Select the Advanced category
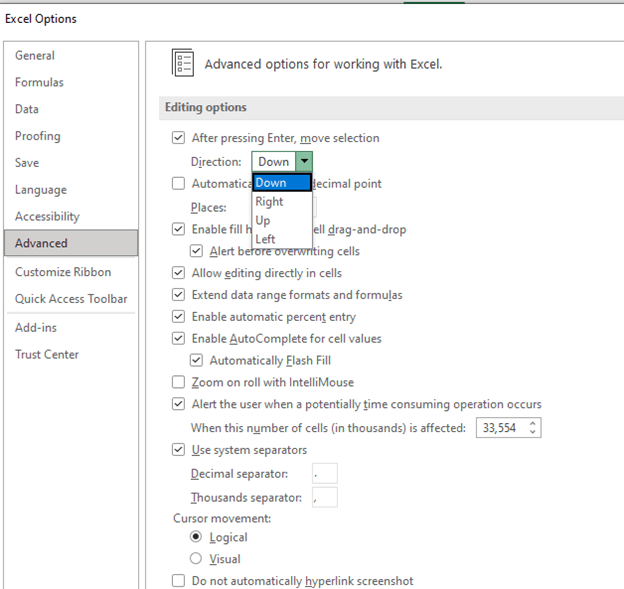This screenshot has height=589, width=624. coord(71,243)
